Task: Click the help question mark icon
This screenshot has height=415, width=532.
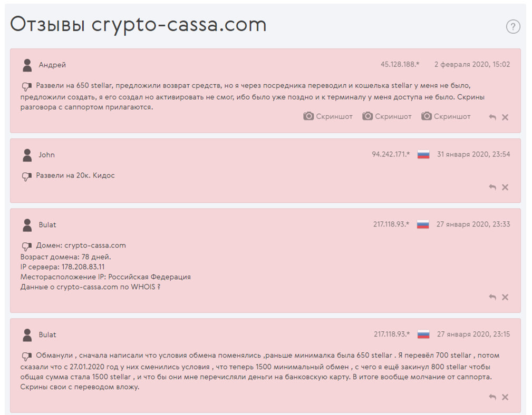Action: (512, 26)
